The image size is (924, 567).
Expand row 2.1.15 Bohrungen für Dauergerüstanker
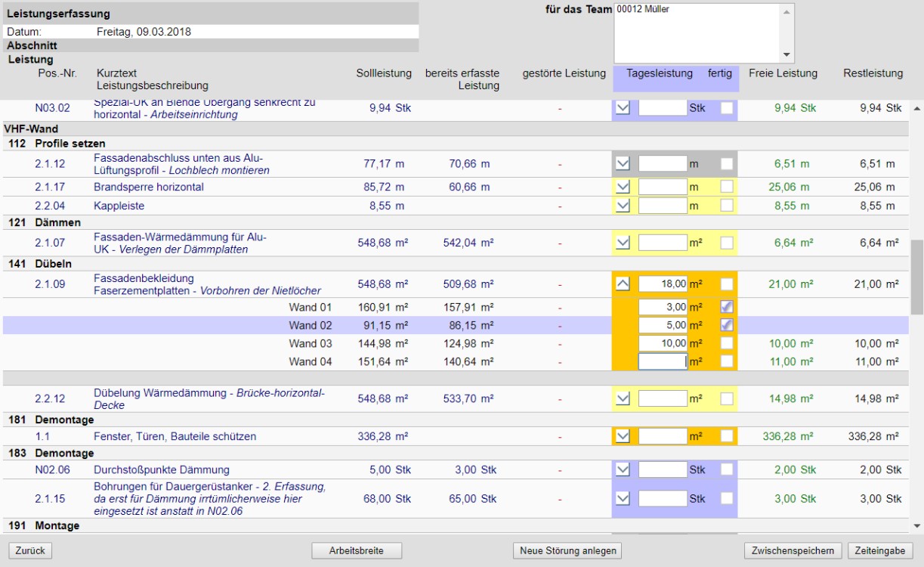tap(623, 499)
